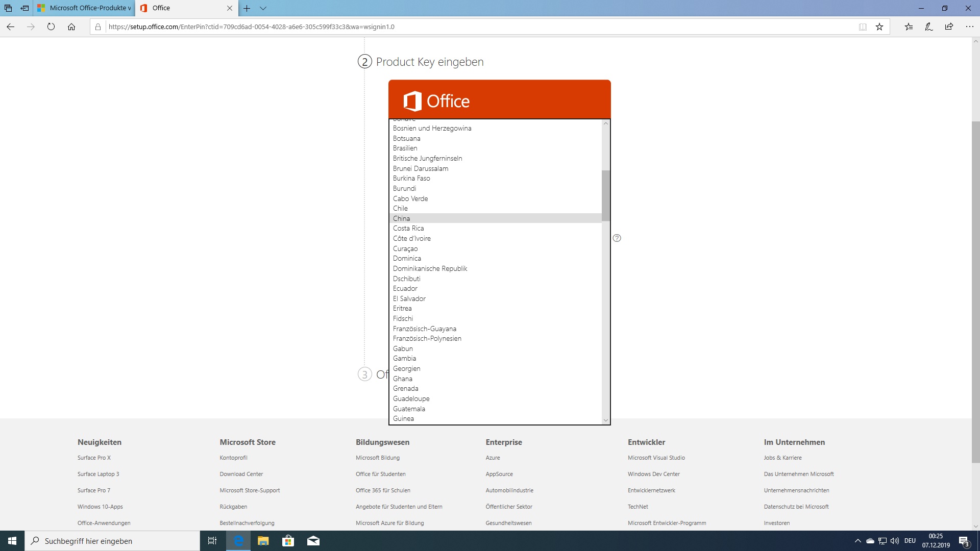Pick Georgien from the dropdown list
Image resolution: width=980 pixels, height=551 pixels.
click(406, 369)
